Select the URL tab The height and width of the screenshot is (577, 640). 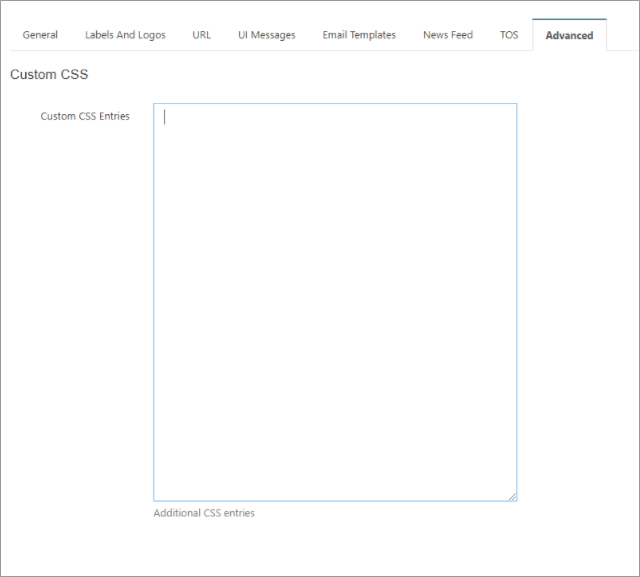[201, 35]
